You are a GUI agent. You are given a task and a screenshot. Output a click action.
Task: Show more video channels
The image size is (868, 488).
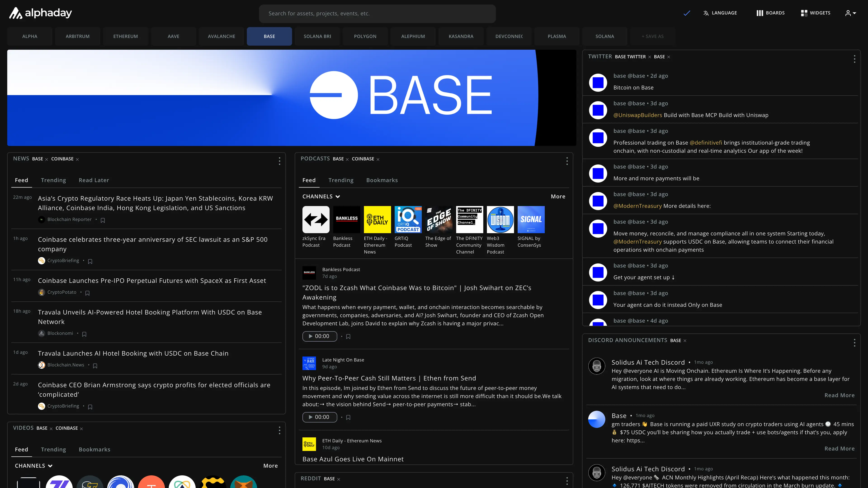point(271,466)
